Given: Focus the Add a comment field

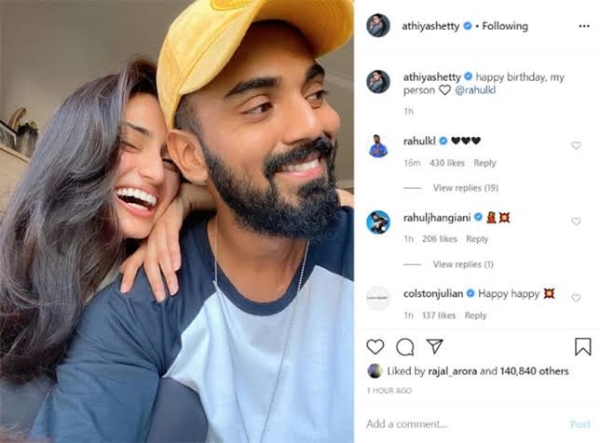Looking at the screenshot, I should 463,424.
